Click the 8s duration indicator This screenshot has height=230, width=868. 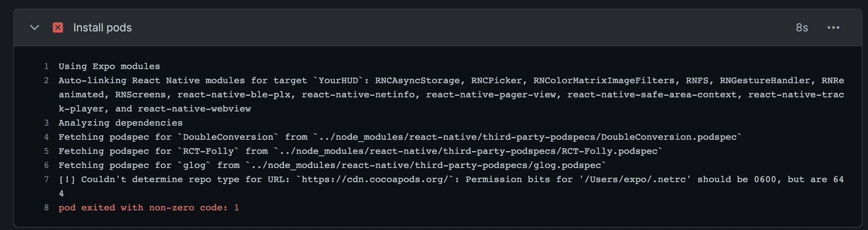pos(801,27)
